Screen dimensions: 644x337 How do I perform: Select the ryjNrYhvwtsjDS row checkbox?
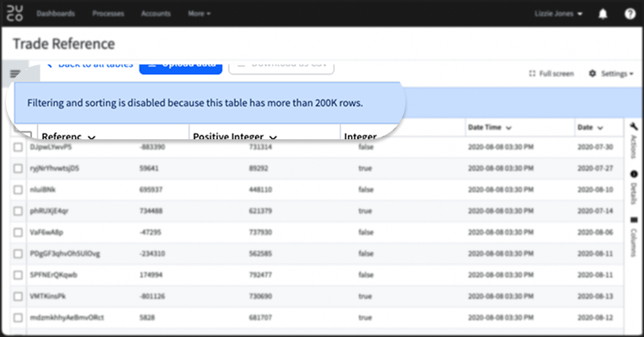[x=18, y=168]
